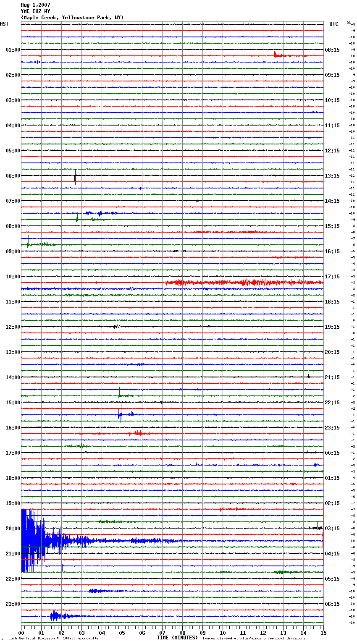Viewport: 357px width, 644px height.
Task: Click minute "15" on the bottom axis
Action: pyautogui.click(x=323, y=633)
